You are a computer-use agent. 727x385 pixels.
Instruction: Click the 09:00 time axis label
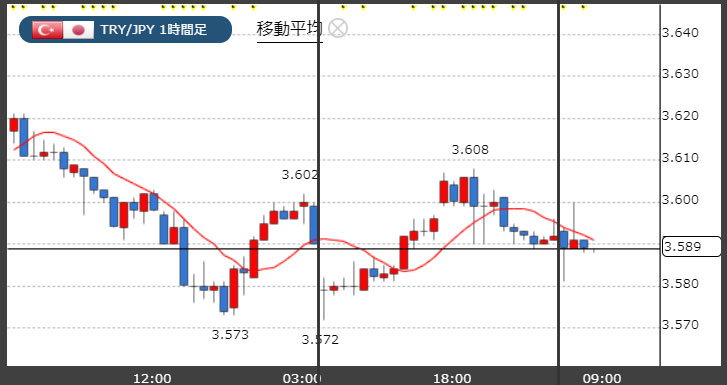pyautogui.click(x=602, y=379)
